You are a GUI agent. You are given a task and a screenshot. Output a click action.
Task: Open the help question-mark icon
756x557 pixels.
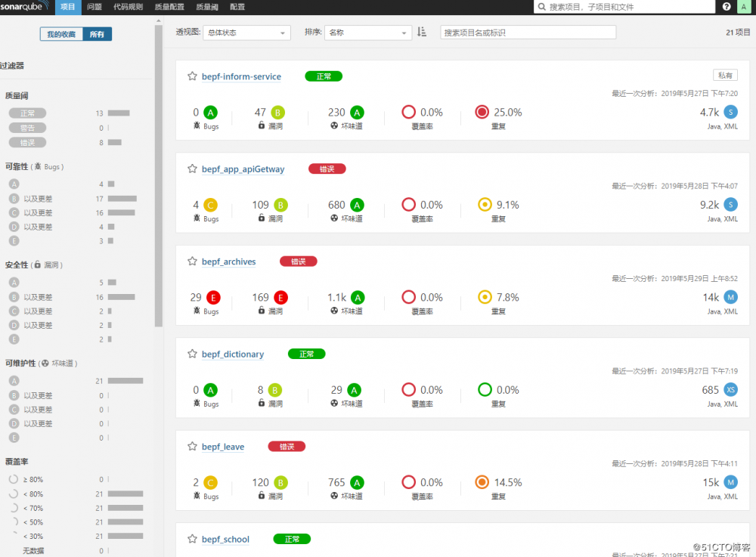pos(727,6)
